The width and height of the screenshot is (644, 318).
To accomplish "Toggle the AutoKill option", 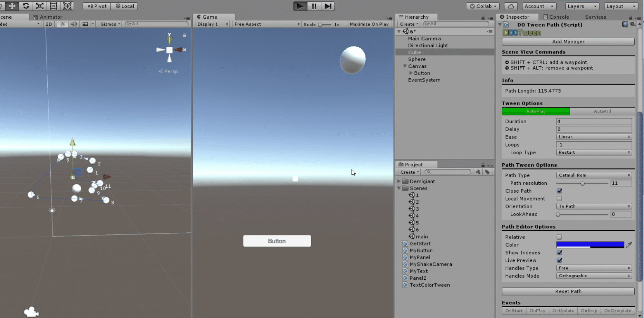I will click(x=602, y=111).
